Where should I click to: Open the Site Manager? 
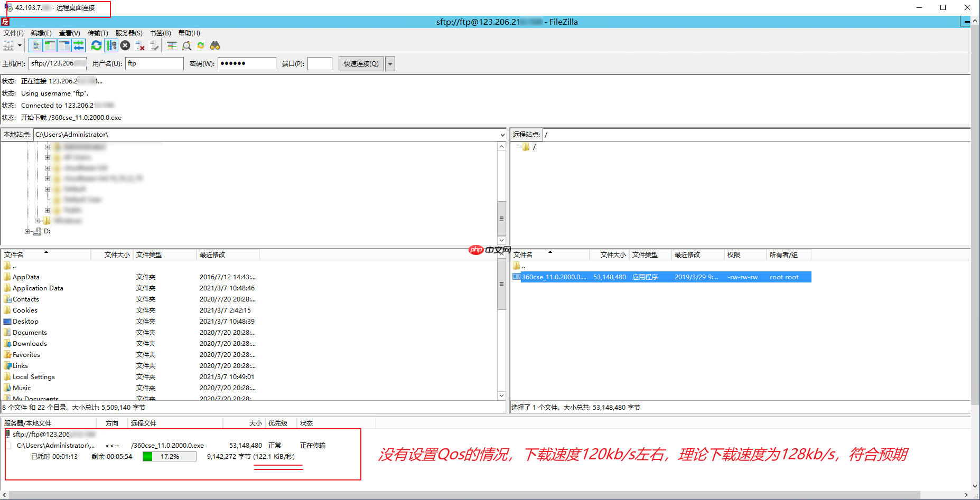pyautogui.click(x=8, y=45)
